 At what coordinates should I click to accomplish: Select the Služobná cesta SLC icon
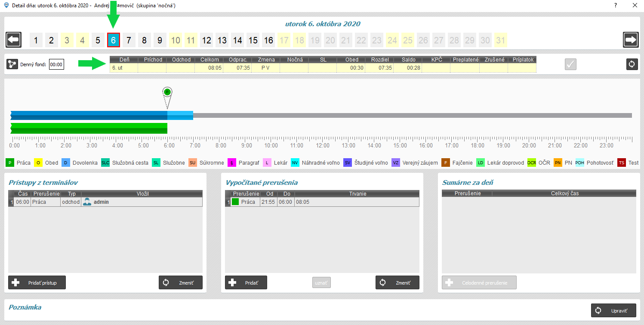click(105, 163)
